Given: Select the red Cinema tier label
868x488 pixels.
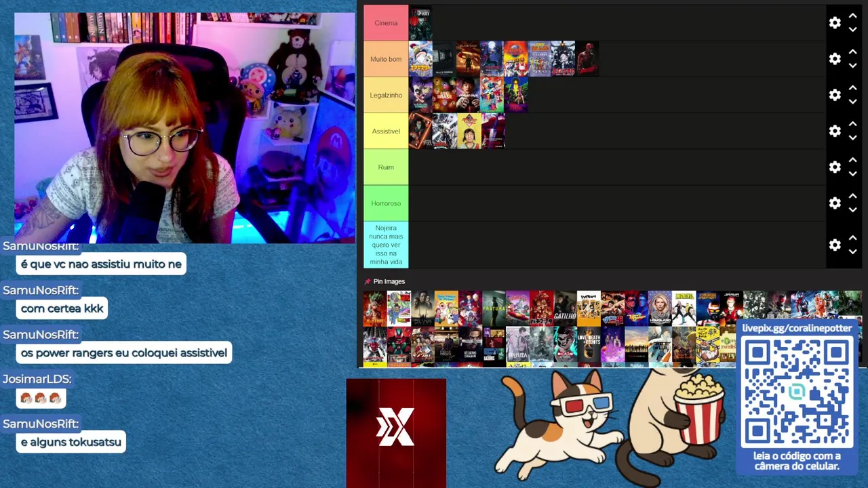Looking at the screenshot, I should tap(386, 23).
